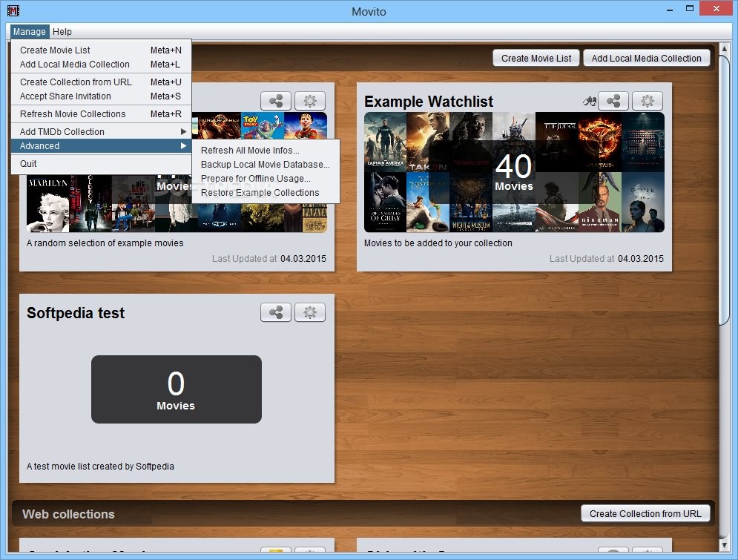This screenshot has width=738, height=560.
Task: Click 'A random selection of example movies' text
Action: click(105, 243)
